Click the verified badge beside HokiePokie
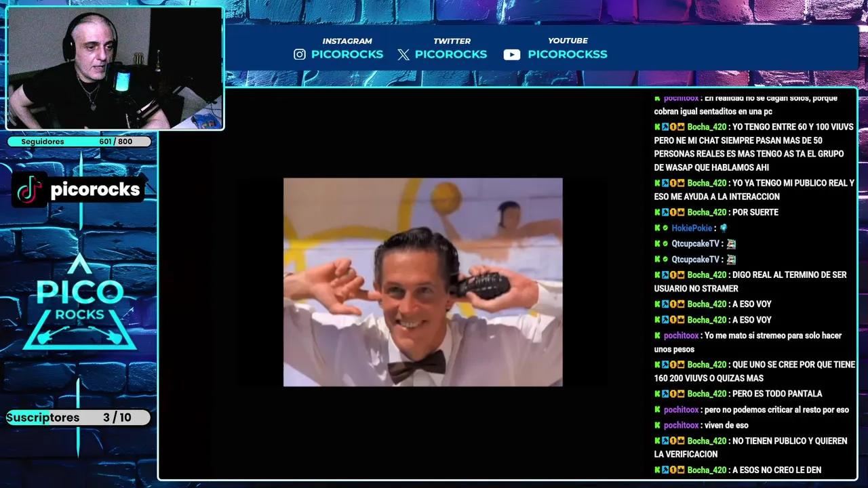This screenshot has width=868, height=488. pos(665,228)
